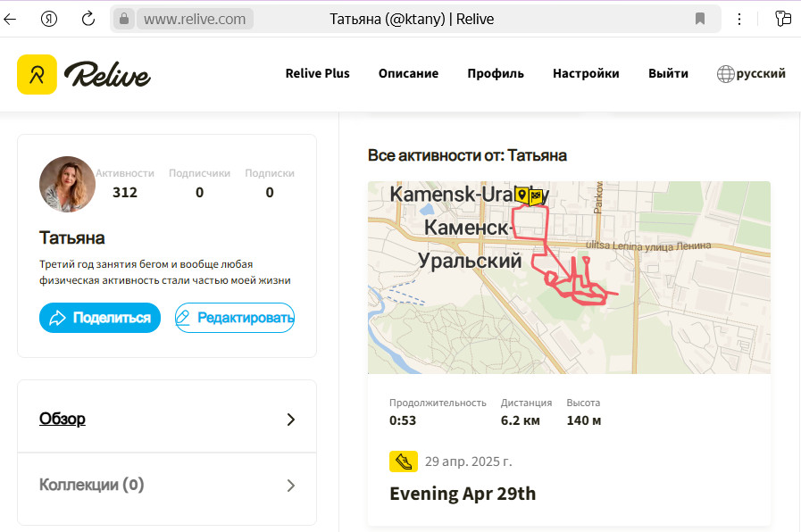The width and height of the screenshot is (801, 532).
Task: Open the Обзор section link
Action: pos(63,419)
